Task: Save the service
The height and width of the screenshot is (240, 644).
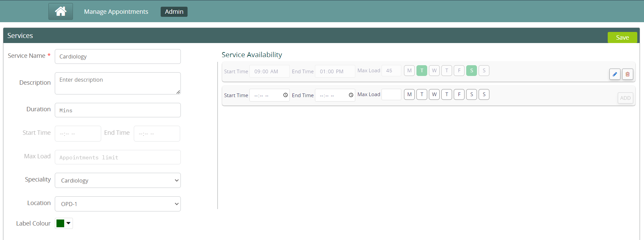Action: [x=622, y=37]
